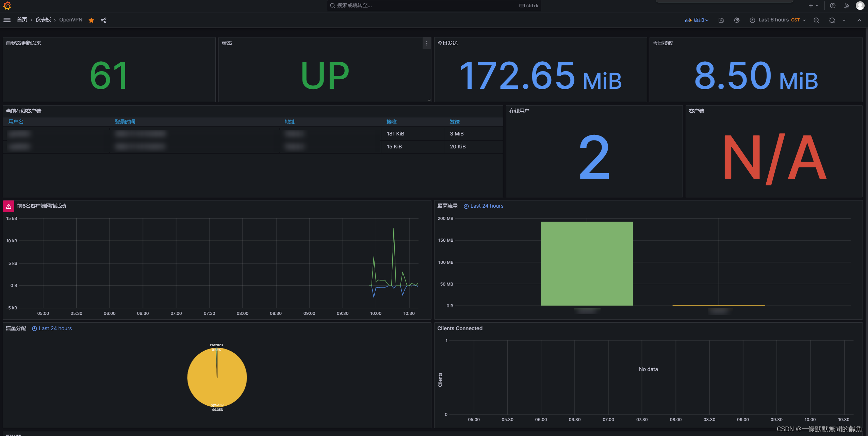Open the auto-refresh interval dropdown
Image resolution: width=868 pixels, height=436 pixels.
(x=844, y=20)
